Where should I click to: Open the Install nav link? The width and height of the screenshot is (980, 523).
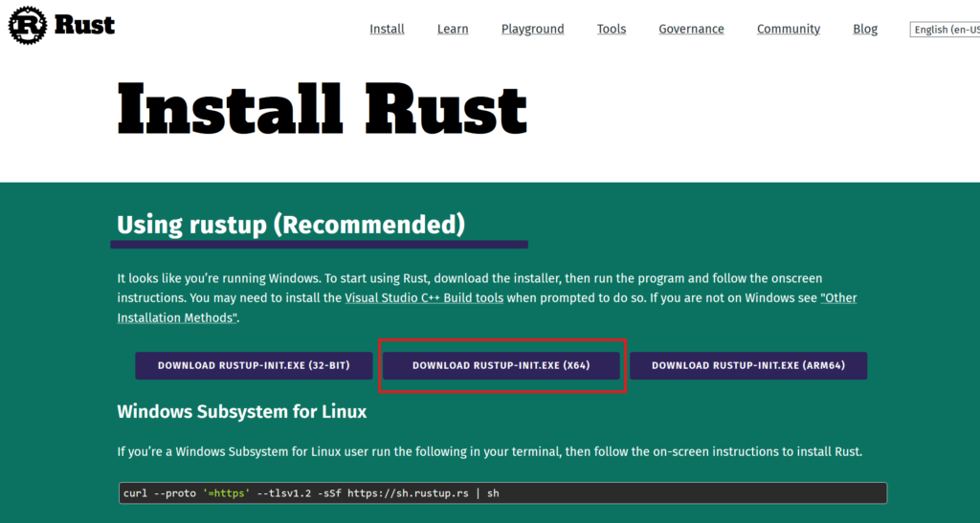(387, 29)
